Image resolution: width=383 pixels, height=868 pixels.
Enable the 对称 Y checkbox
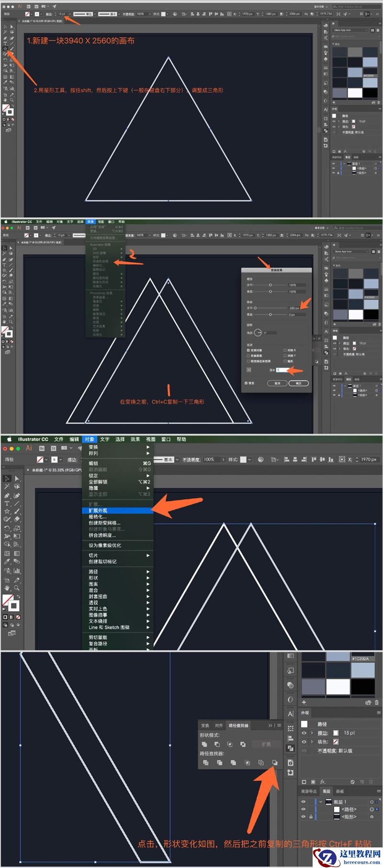[285, 356]
